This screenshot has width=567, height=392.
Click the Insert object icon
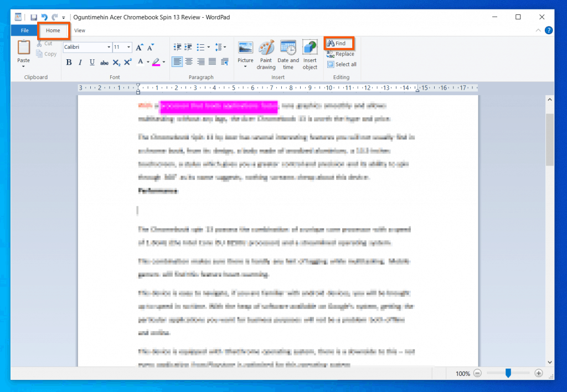(310, 53)
